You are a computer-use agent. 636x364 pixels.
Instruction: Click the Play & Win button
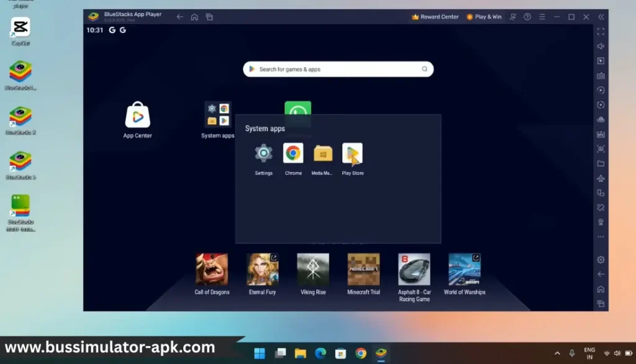point(484,17)
